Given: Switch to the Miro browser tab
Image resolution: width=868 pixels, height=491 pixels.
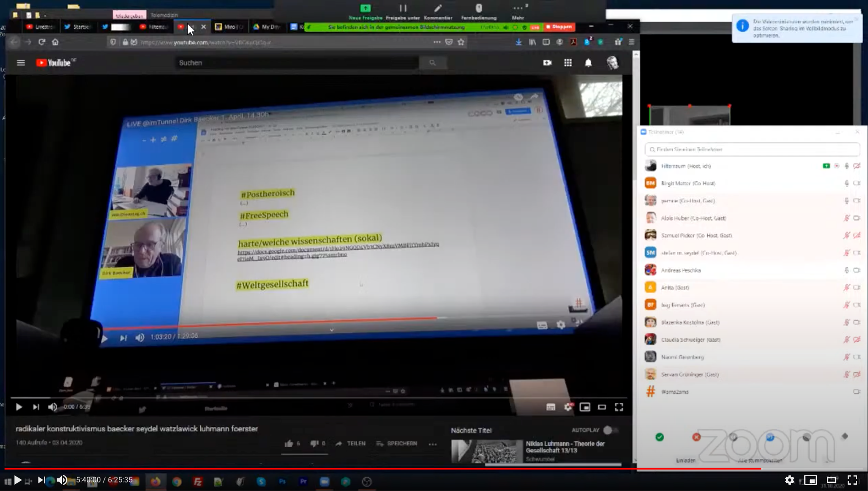Looking at the screenshot, I should (x=229, y=27).
